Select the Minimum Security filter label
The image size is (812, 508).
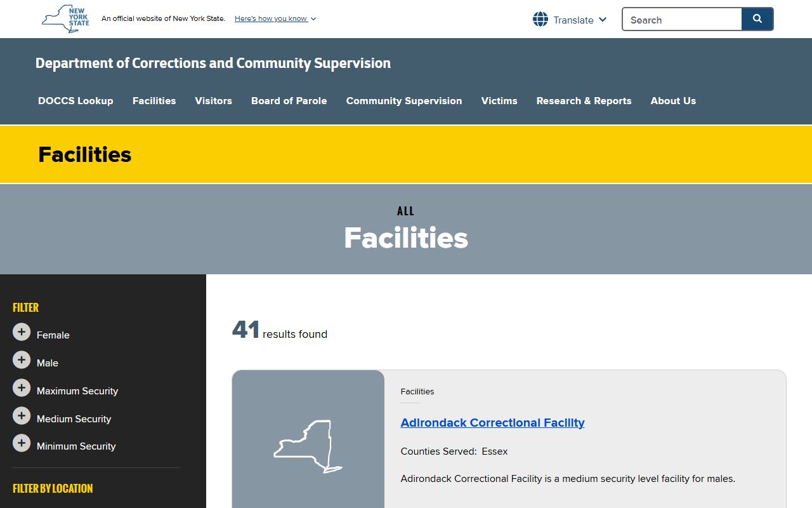point(76,446)
